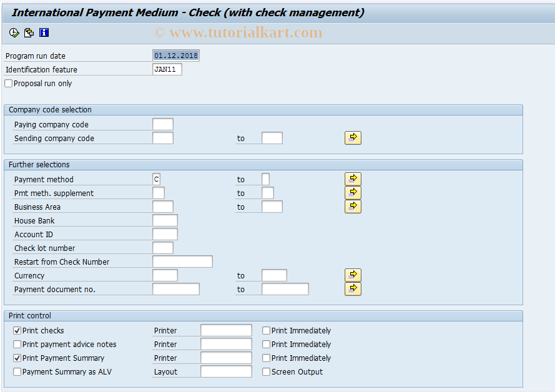Click the 'Print control' group header
The height and width of the screenshot is (392, 555).
[x=263, y=316]
